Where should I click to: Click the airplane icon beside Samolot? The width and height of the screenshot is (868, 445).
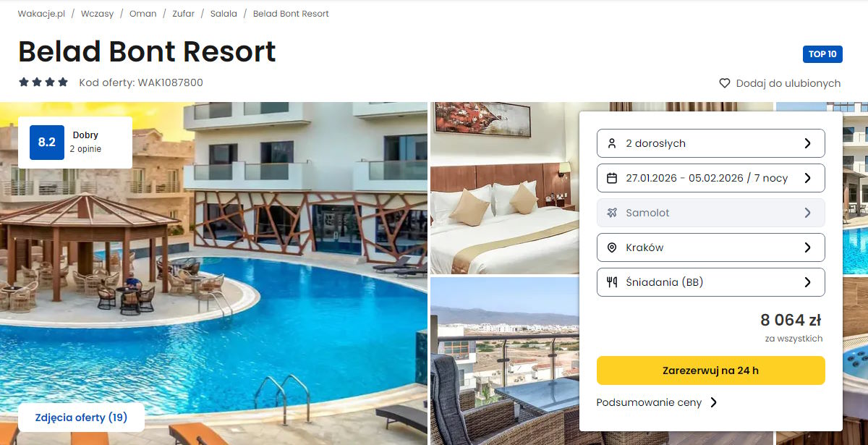click(x=612, y=213)
